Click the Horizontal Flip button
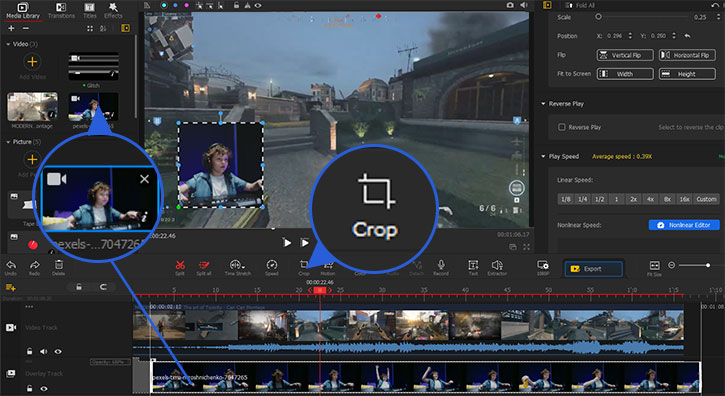725x396 pixels. [687, 55]
